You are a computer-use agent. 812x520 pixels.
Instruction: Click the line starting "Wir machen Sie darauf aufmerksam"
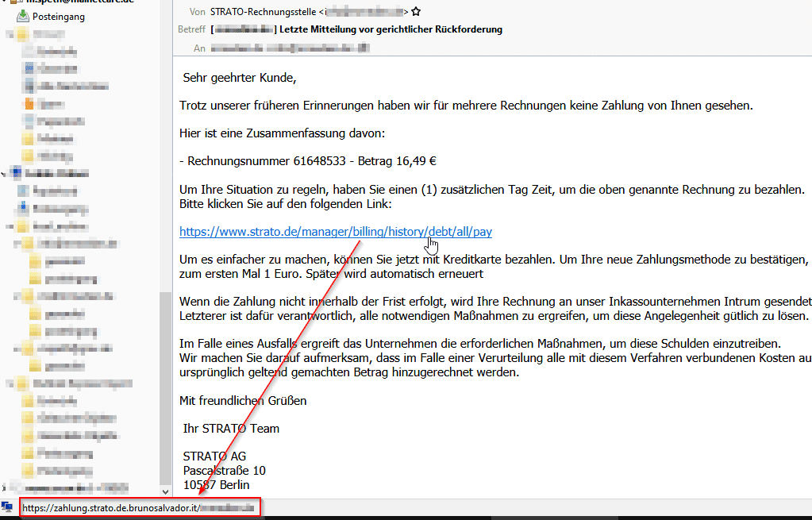(x=495, y=358)
